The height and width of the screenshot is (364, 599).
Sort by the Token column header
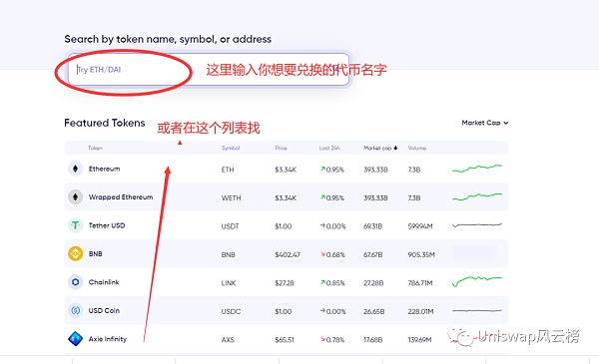click(x=95, y=148)
